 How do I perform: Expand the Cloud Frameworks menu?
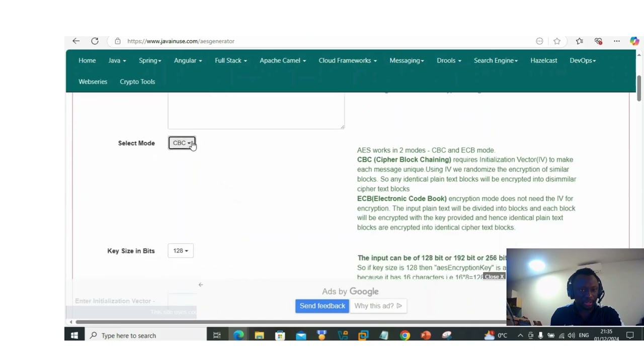coord(348,60)
